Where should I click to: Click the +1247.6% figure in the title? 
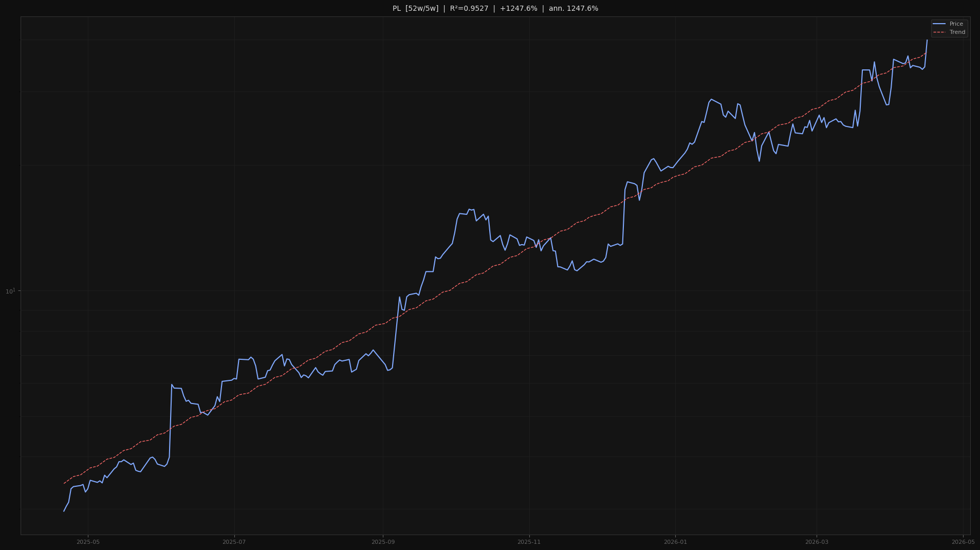pyautogui.click(x=520, y=8)
